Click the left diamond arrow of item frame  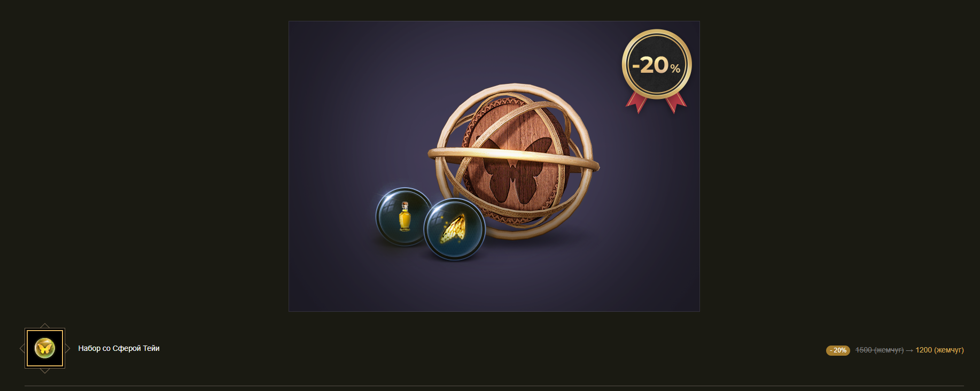click(x=22, y=349)
